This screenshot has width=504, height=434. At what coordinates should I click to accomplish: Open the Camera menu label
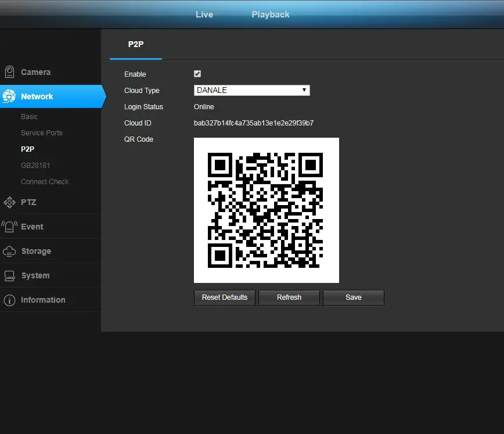(x=35, y=72)
